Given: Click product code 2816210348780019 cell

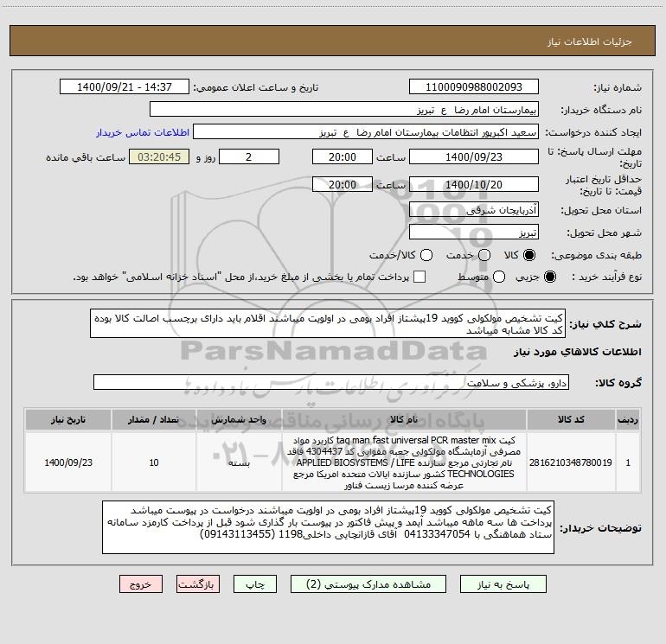Looking at the screenshot, I should coord(571,462).
